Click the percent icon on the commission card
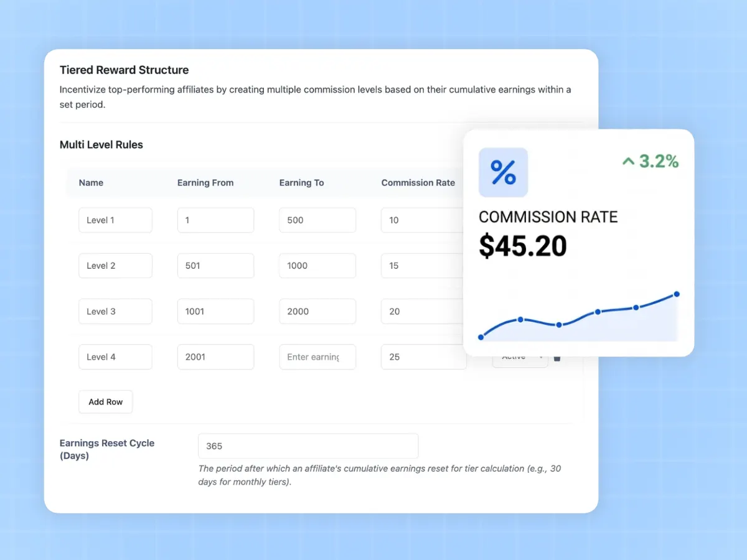The width and height of the screenshot is (747, 560). (503, 173)
